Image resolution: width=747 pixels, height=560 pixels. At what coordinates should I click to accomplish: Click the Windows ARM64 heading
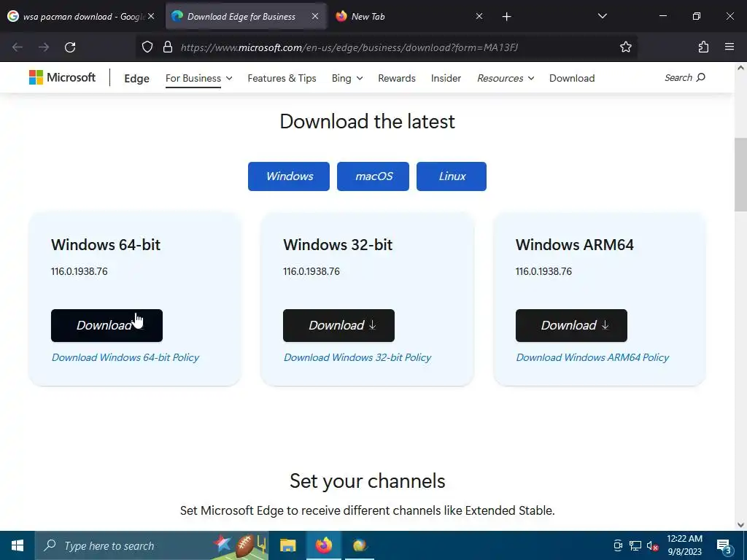point(575,245)
